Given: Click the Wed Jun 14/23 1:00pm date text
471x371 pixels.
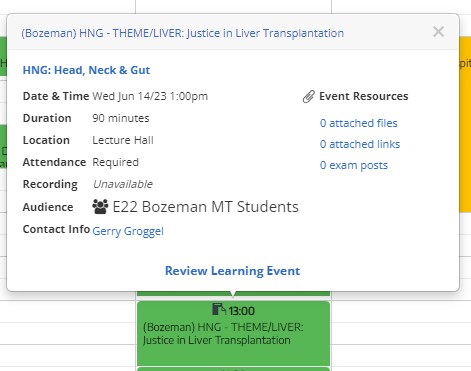Looking at the screenshot, I should click(150, 96).
